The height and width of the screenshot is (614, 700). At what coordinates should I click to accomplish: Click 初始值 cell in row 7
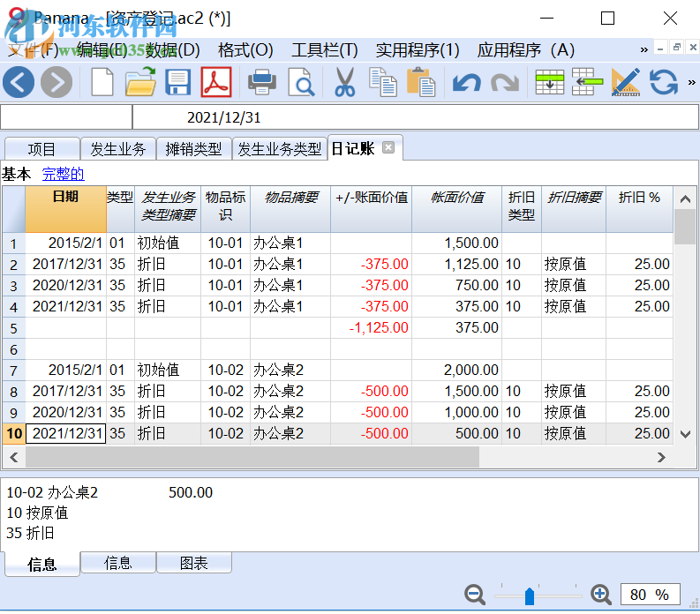point(168,370)
